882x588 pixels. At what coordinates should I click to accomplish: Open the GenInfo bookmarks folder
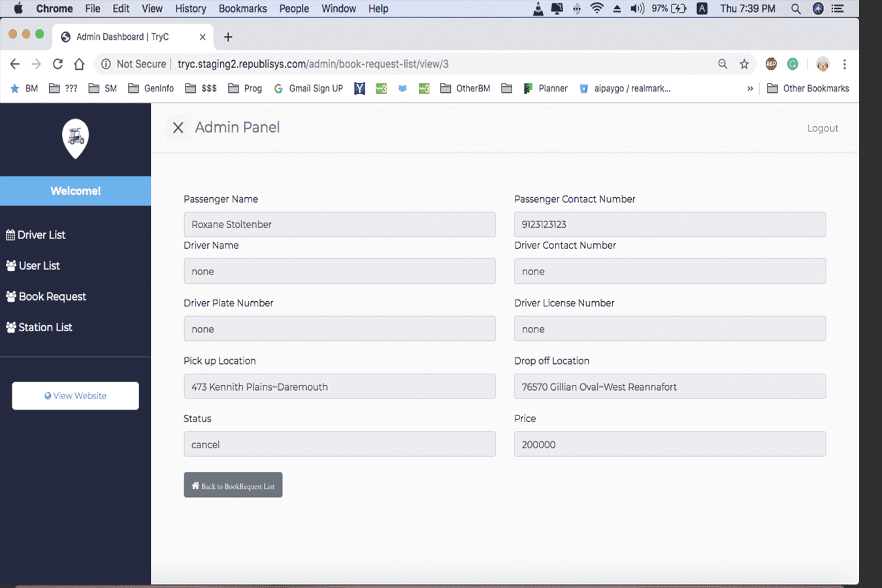(151, 88)
